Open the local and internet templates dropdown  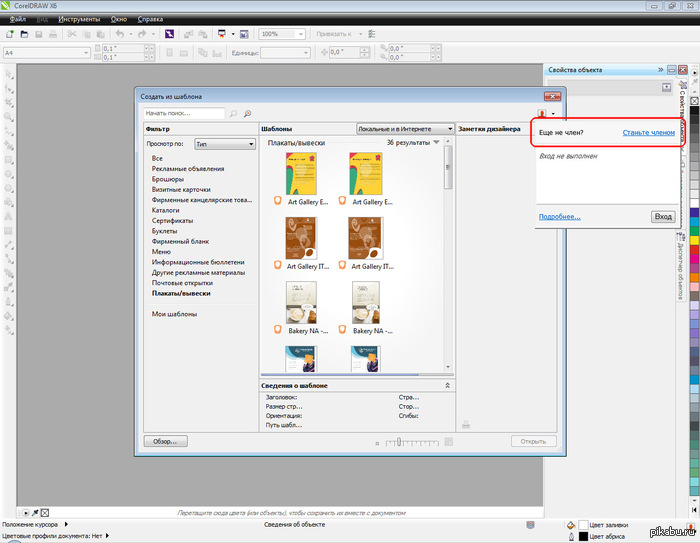(x=405, y=129)
